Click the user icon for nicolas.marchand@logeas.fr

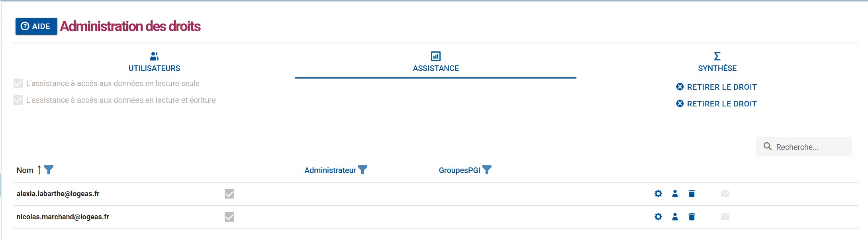pos(675,217)
